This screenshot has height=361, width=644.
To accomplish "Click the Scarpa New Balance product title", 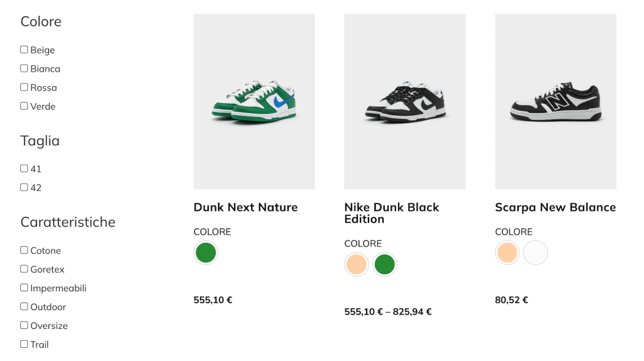I will click(555, 208).
